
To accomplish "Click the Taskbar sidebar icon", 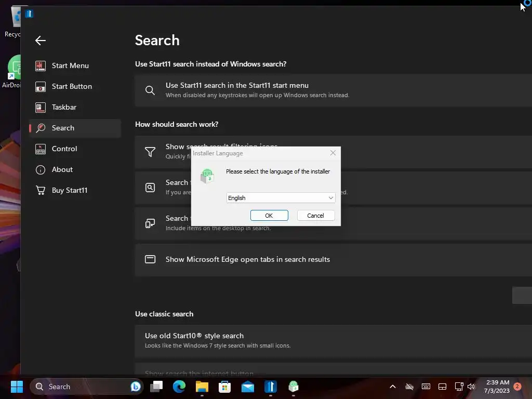I will (x=41, y=107).
